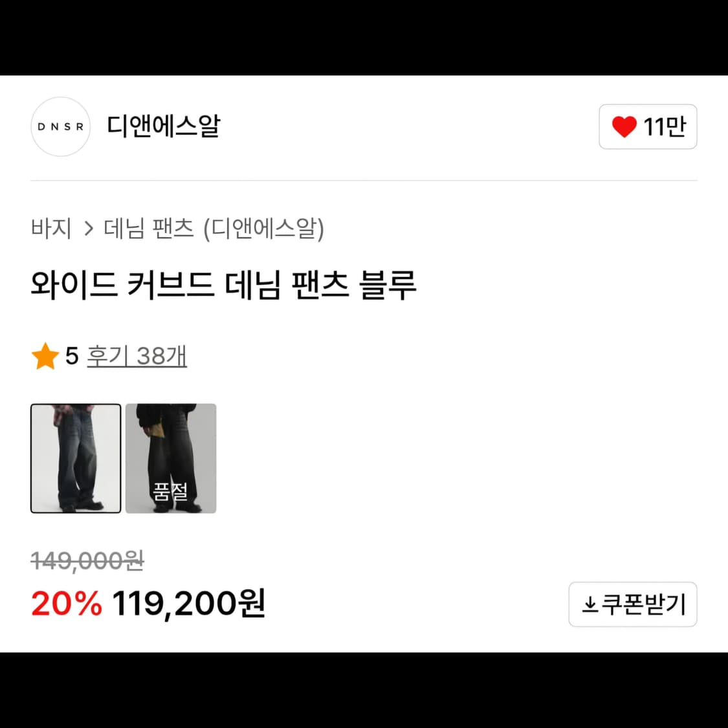
Task: Open the DNSR brand logo
Action: [x=61, y=127]
